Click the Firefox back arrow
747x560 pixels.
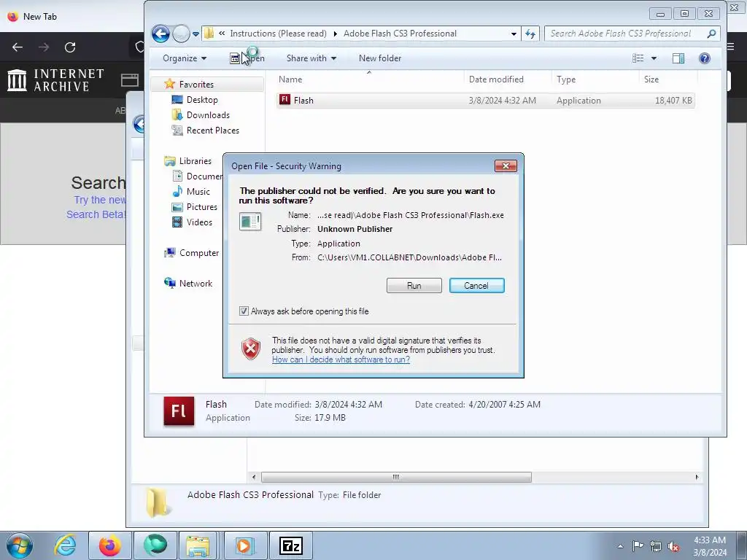click(18, 47)
